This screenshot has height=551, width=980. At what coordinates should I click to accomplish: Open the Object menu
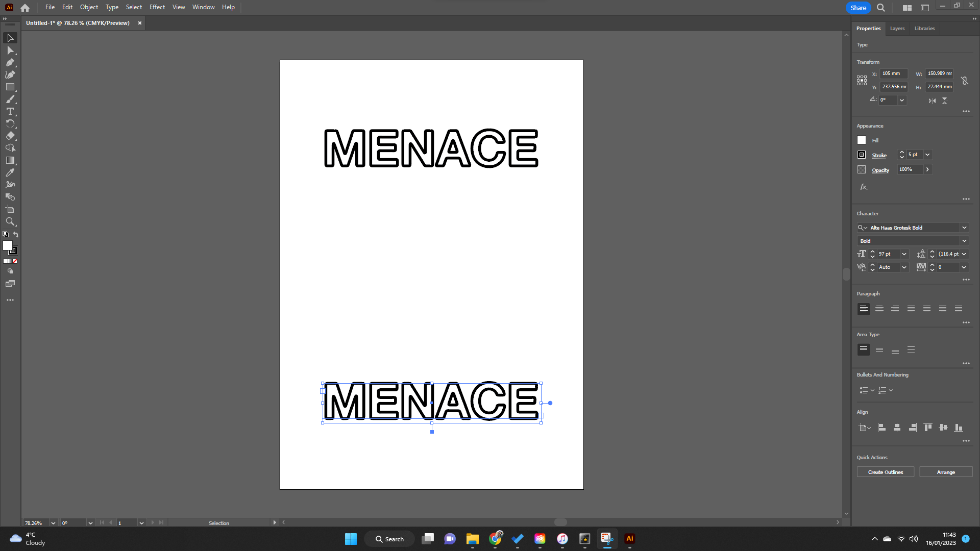89,7
